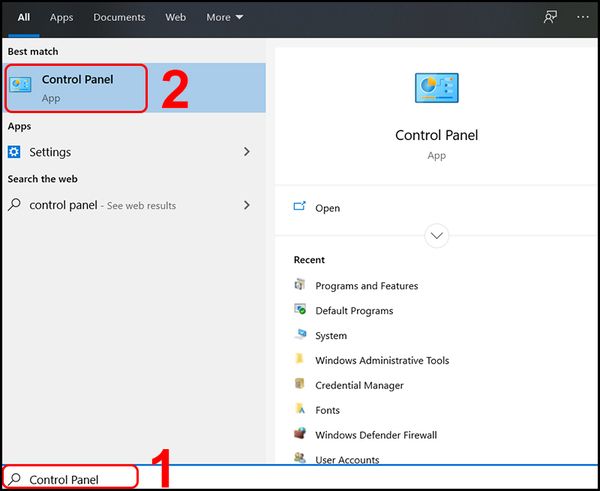Expand the Settings result arrow

coord(247,152)
